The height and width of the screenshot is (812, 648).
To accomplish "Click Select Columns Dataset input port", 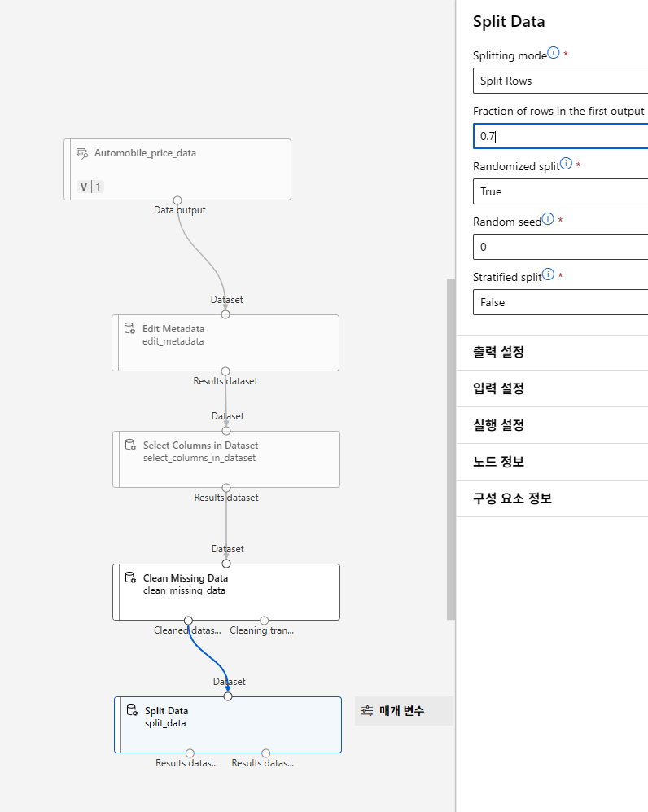I will pos(226,431).
